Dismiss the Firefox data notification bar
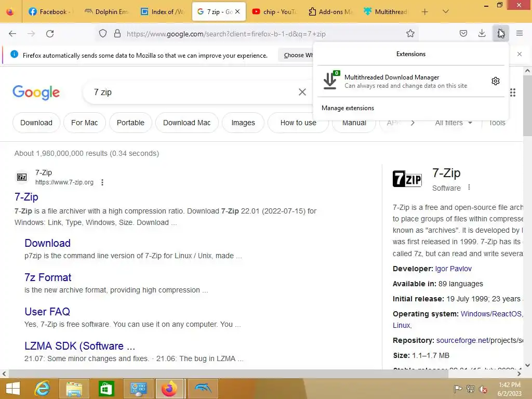Image resolution: width=532 pixels, height=399 pixels. [520, 54]
